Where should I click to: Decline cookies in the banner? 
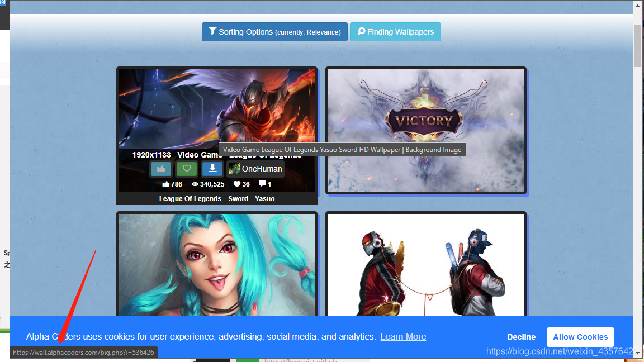click(x=521, y=337)
